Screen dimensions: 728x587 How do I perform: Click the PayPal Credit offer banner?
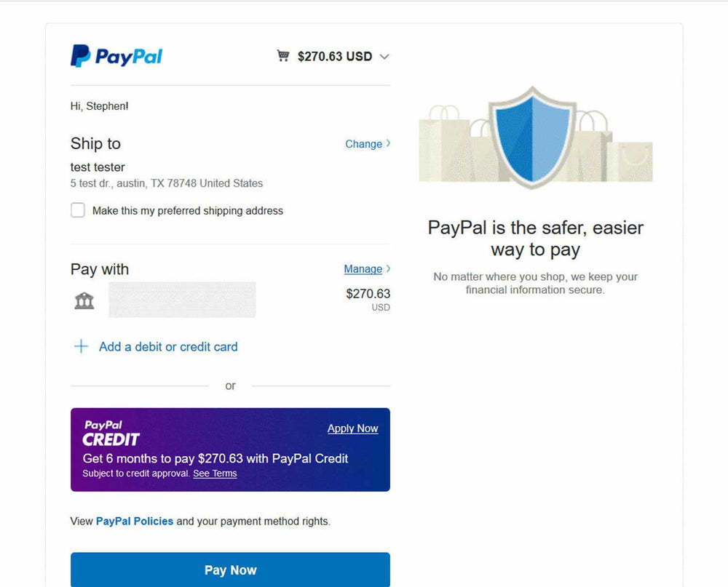[x=230, y=450]
